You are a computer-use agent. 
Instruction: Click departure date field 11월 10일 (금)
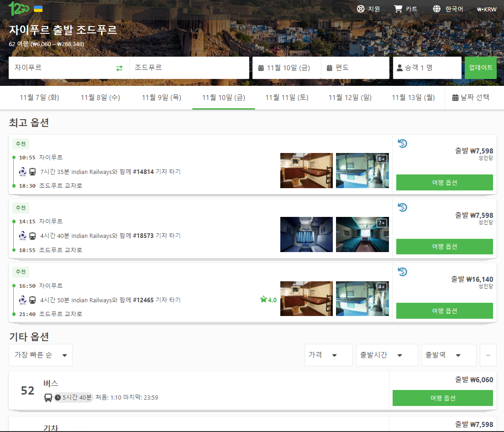pyautogui.click(x=287, y=68)
